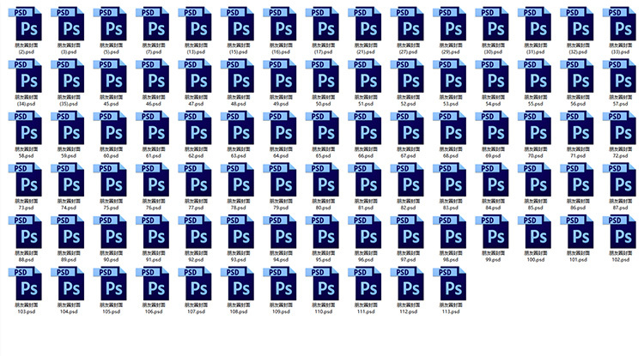Image resolution: width=644 pixels, height=356 pixels.
Task: Select the PSD icon above 57.psd
Action: pyautogui.click(x=620, y=75)
